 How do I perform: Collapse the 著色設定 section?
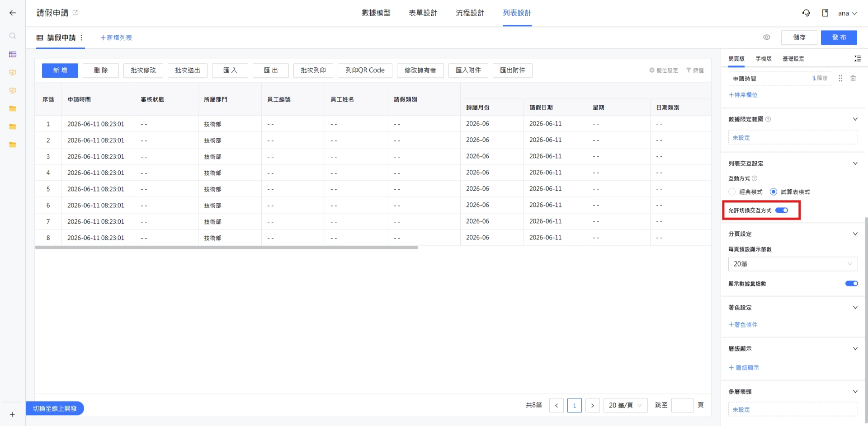pos(855,308)
